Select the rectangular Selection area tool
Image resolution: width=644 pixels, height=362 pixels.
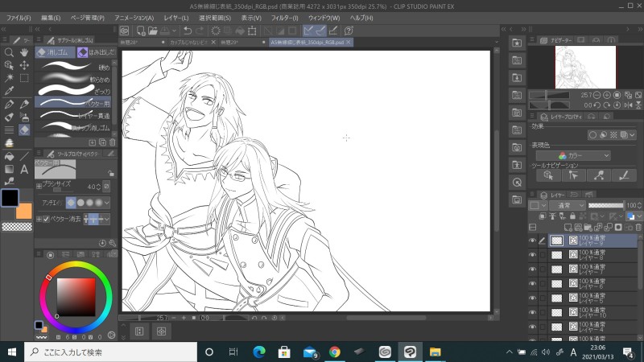coord(24,78)
